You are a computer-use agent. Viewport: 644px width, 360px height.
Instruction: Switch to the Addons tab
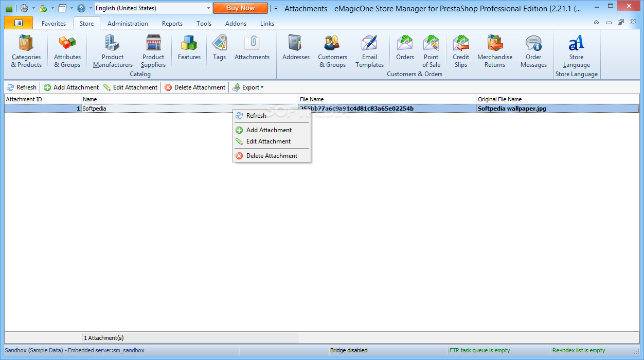coord(236,24)
